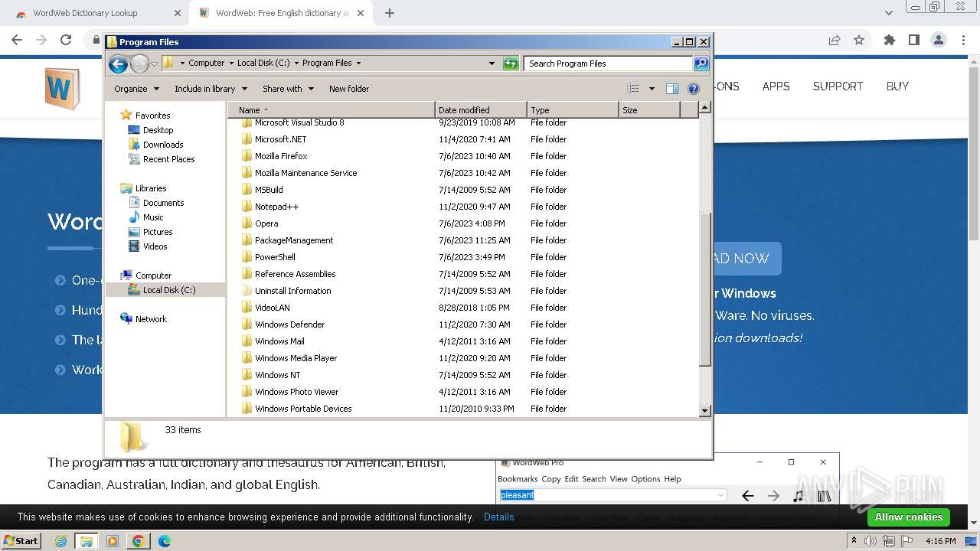The image size is (980, 551).
Task: Click Internet Explorer taskbar icon
Action: coord(61,541)
